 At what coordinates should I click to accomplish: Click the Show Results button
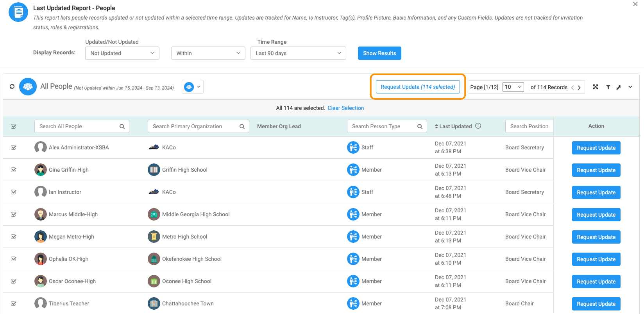pos(379,53)
